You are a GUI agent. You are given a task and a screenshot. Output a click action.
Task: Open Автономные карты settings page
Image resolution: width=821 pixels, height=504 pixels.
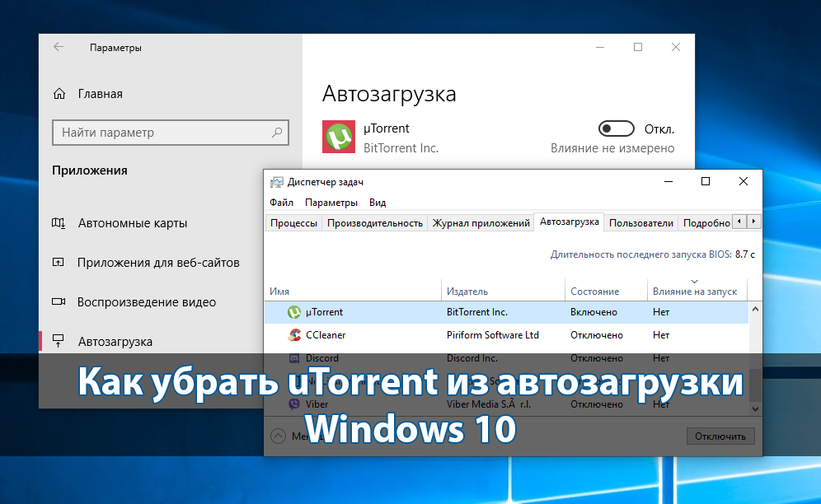(133, 223)
